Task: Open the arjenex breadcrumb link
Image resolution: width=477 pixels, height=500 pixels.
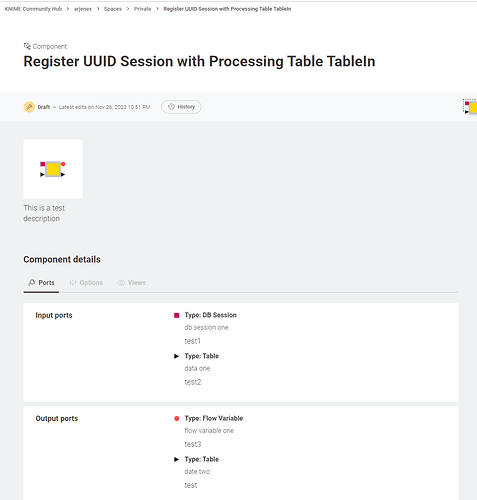Action: pyautogui.click(x=83, y=9)
